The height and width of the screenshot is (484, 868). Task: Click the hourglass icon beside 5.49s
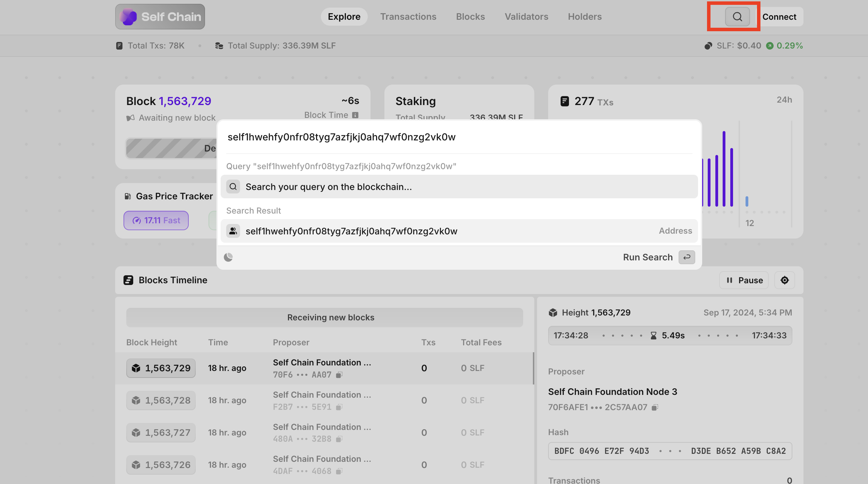pos(654,336)
